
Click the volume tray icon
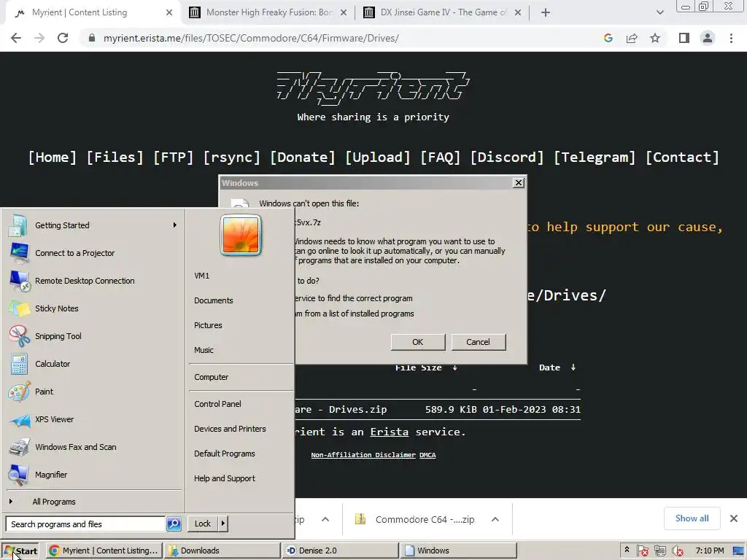point(677,551)
